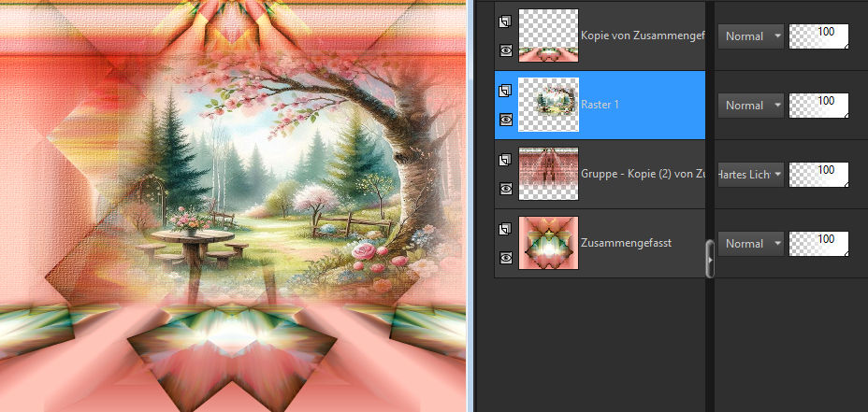The height and width of the screenshot is (412, 868).
Task: Click layer type icon of Gruppe - Kopie (2)
Action: point(505,160)
